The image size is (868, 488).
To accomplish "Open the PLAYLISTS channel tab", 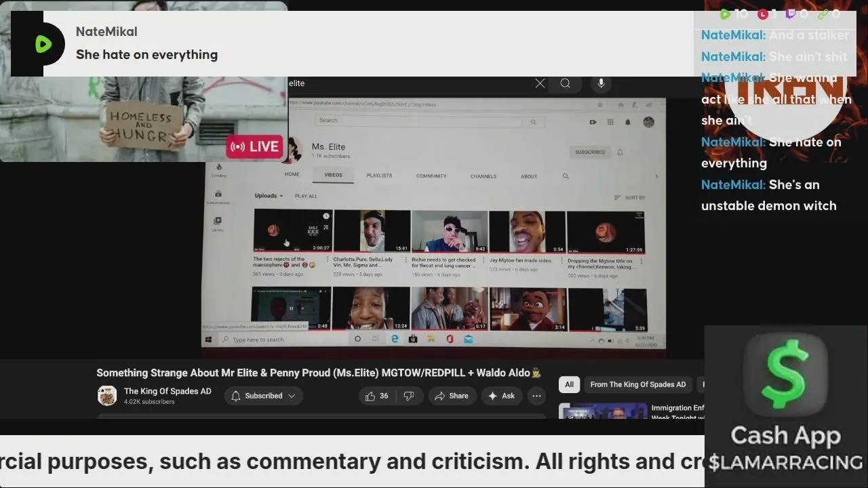I will (379, 176).
